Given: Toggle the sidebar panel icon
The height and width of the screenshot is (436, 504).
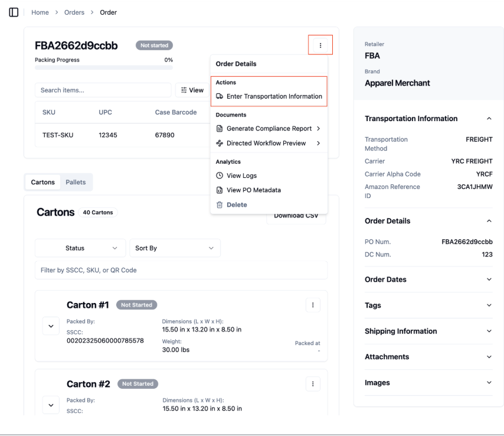Looking at the screenshot, I should (14, 12).
